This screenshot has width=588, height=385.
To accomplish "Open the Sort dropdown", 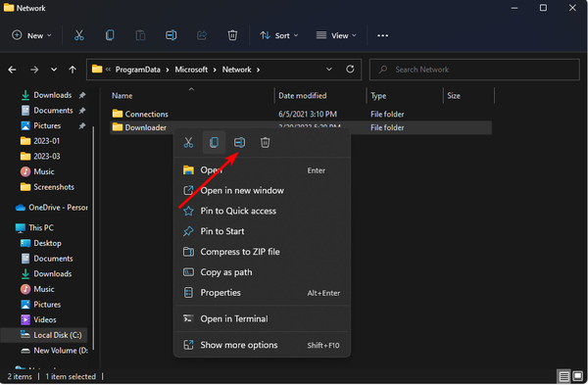I will pyautogui.click(x=279, y=35).
